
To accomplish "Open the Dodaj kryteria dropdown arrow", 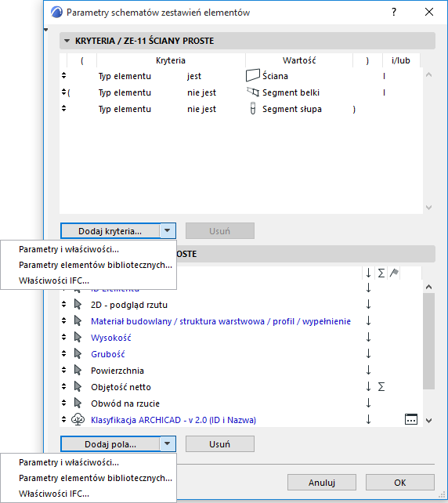I will click(x=168, y=230).
